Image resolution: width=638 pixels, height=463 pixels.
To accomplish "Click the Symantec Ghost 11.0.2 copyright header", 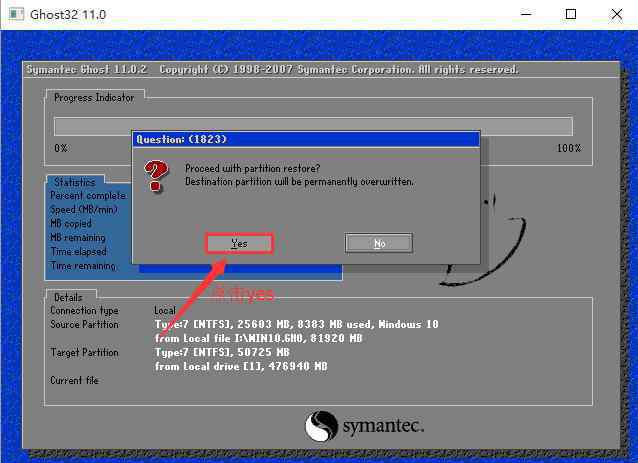I will 273,70.
